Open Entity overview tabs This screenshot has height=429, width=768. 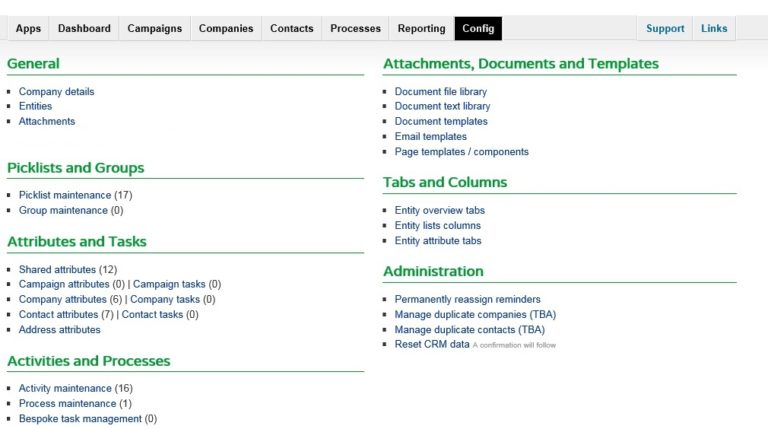click(439, 210)
